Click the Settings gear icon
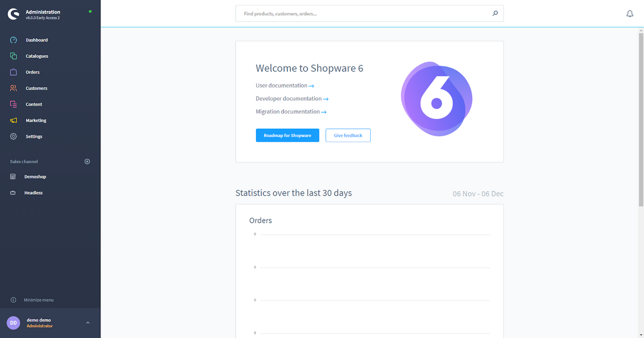This screenshot has height=338, width=644. pos(13,136)
